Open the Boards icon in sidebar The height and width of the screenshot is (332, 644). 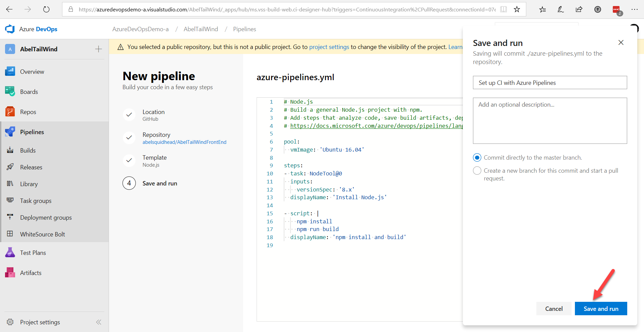click(10, 92)
